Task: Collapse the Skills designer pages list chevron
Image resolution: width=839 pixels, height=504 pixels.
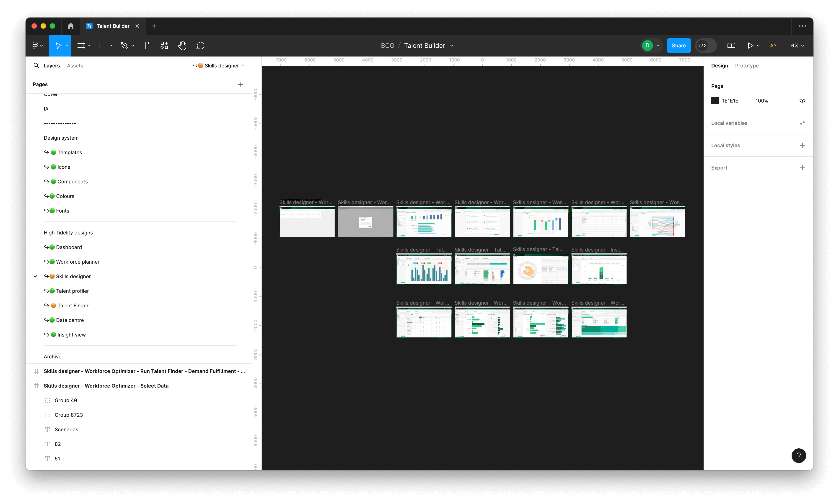Action: tap(243, 66)
